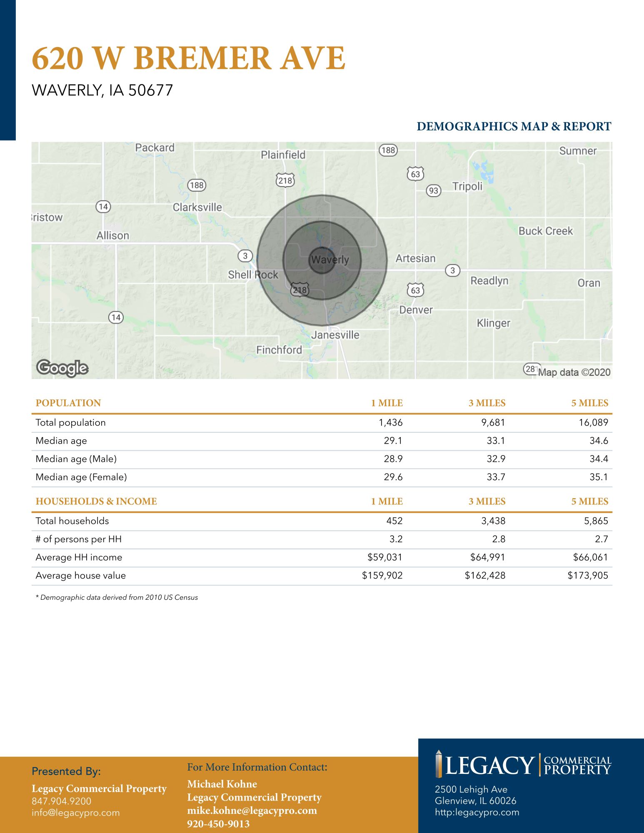This screenshot has height=833, width=644.
Task: Click the Waverly label at map center
Action: (330, 259)
